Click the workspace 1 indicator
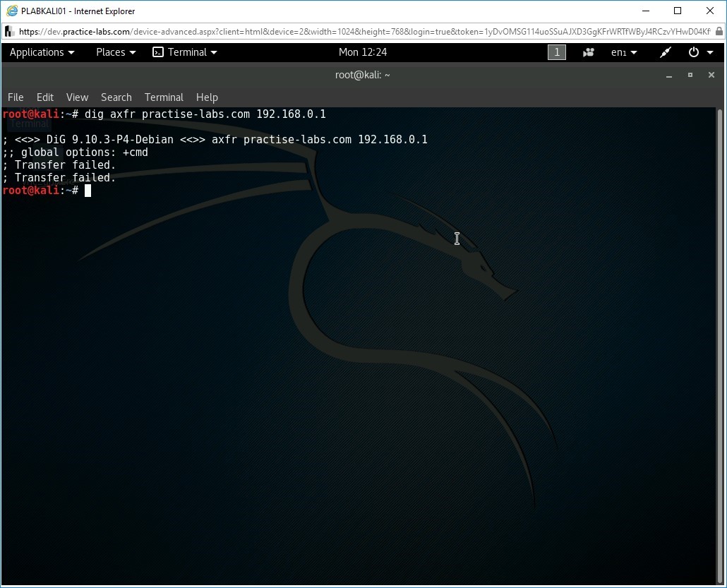This screenshot has width=727, height=588. point(557,52)
